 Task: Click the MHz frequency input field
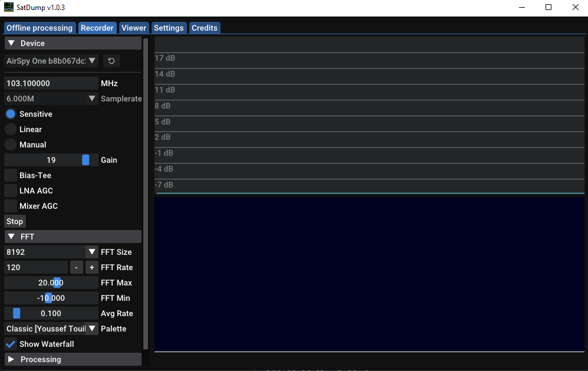coord(50,83)
